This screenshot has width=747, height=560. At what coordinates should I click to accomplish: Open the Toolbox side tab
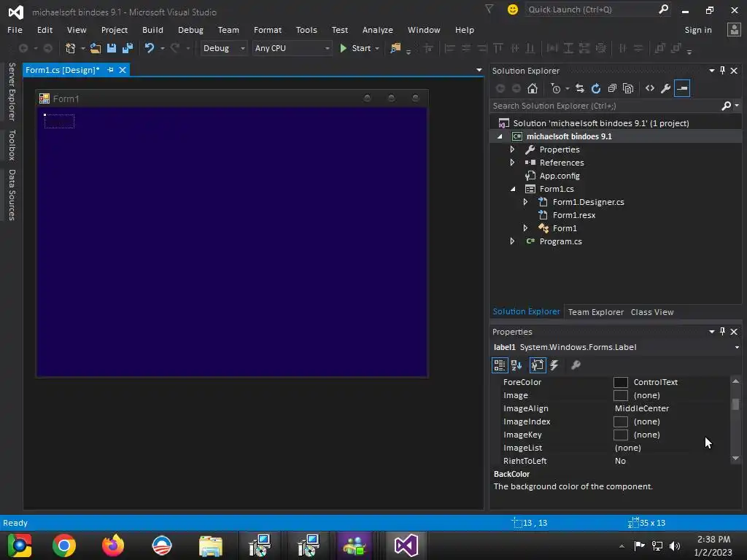[x=12, y=145]
